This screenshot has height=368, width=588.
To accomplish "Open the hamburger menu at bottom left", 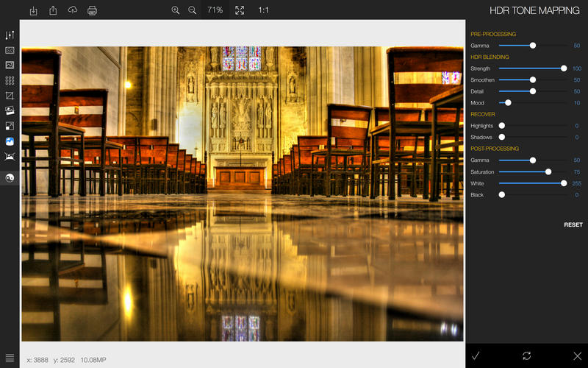I will click(x=10, y=358).
